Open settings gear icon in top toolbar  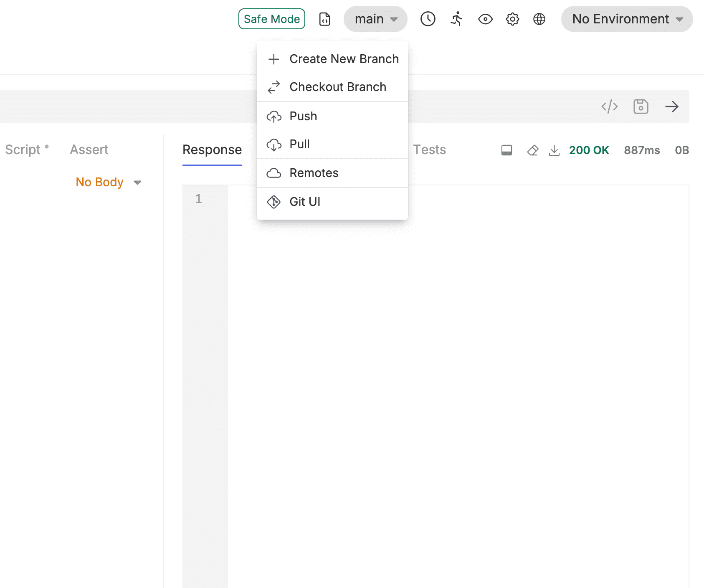click(x=512, y=19)
